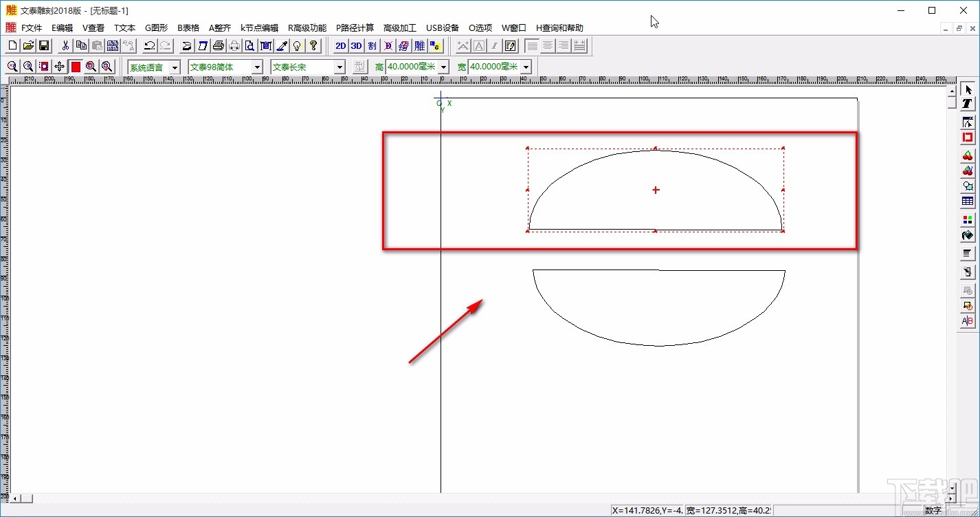This screenshot has width=980, height=517.
Task: Click the vertical scrollbar up arrow
Action: [x=952, y=90]
